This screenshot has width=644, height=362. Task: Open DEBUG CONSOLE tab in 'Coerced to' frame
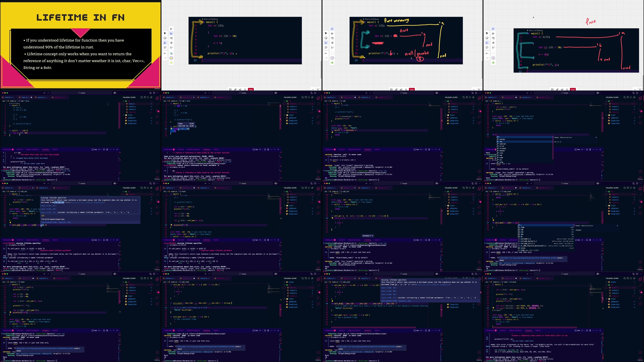pos(193,149)
